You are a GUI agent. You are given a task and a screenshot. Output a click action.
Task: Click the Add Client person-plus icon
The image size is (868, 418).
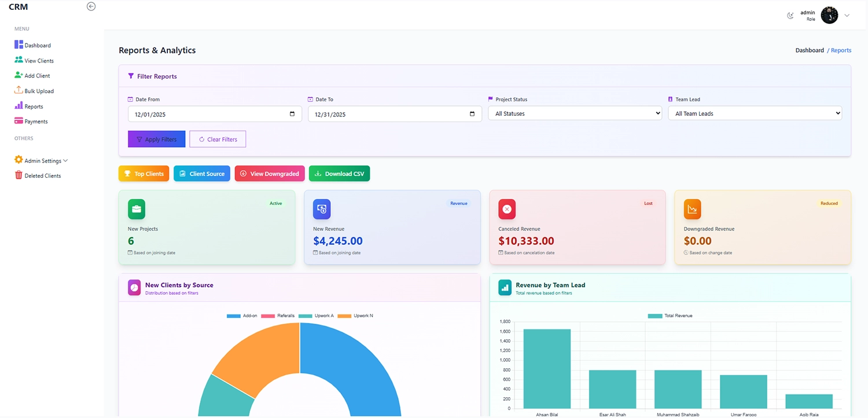19,75
